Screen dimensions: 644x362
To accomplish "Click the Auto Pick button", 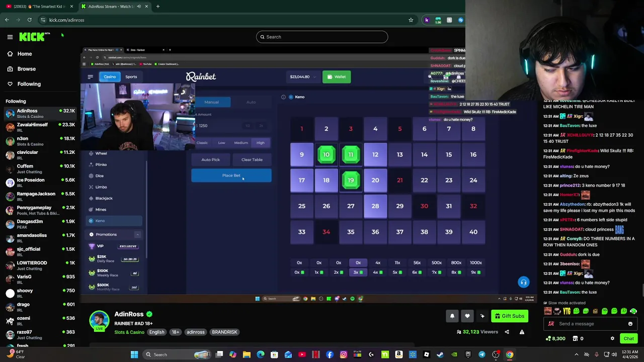I will click(x=211, y=160).
